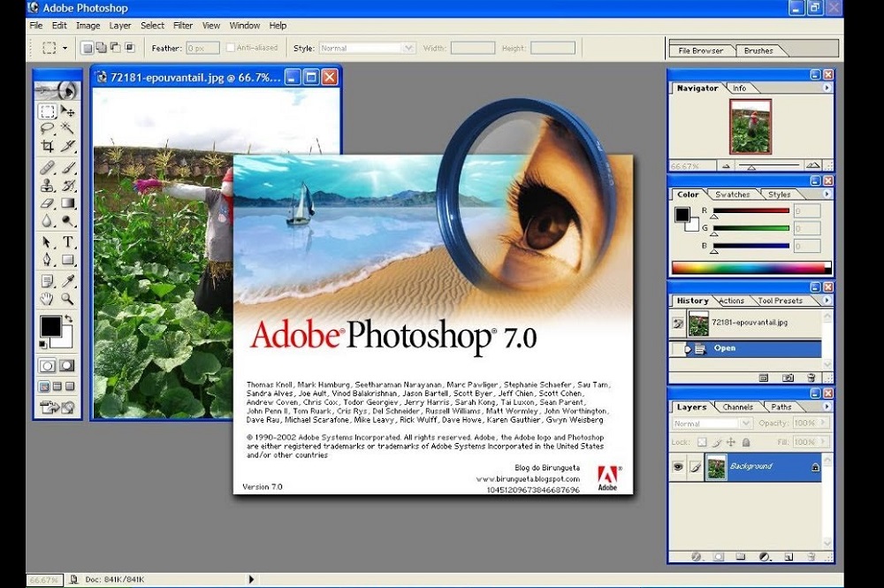Click trash icon in History panel
This screenshot has width=884, height=588.
coord(811,378)
